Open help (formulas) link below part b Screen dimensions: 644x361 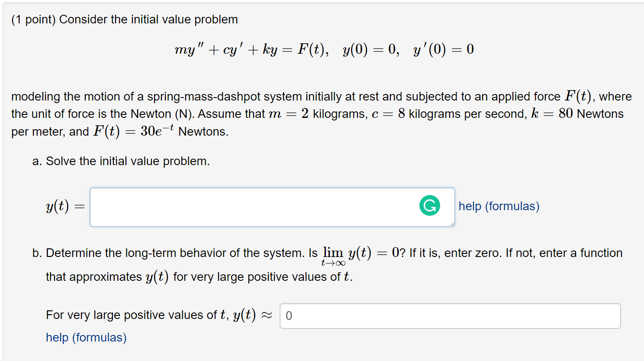pyautogui.click(x=86, y=338)
